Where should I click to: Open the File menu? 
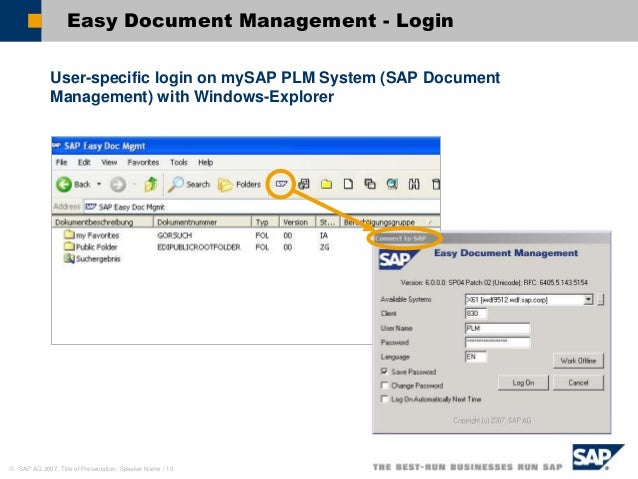tap(61, 162)
